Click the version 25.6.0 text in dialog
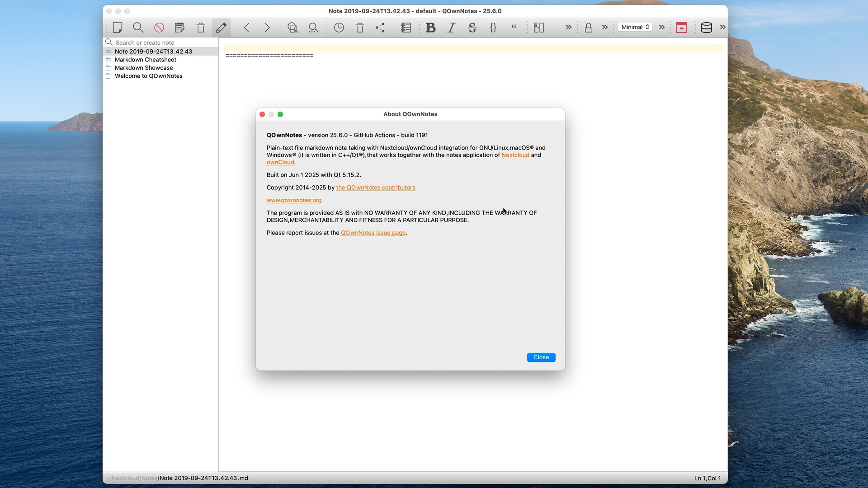The height and width of the screenshot is (488, 868). pos(328,135)
